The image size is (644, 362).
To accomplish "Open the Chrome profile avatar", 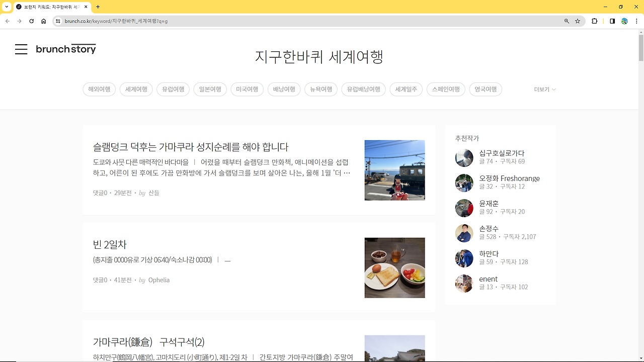I will pos(624,21).
